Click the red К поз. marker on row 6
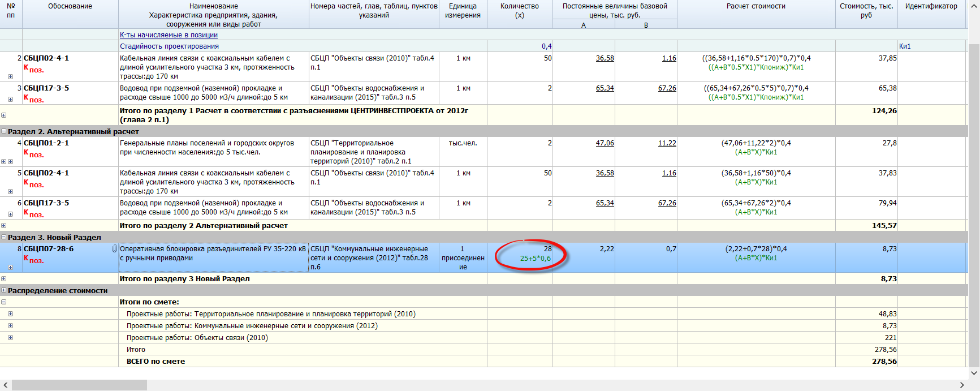980x391 pixels. tap(33, 214)
